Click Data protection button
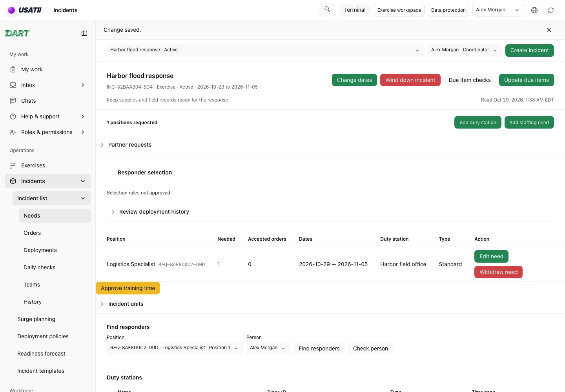Viewport: 565px width, 392px height. pyautogui.click(x=448, y=10)
